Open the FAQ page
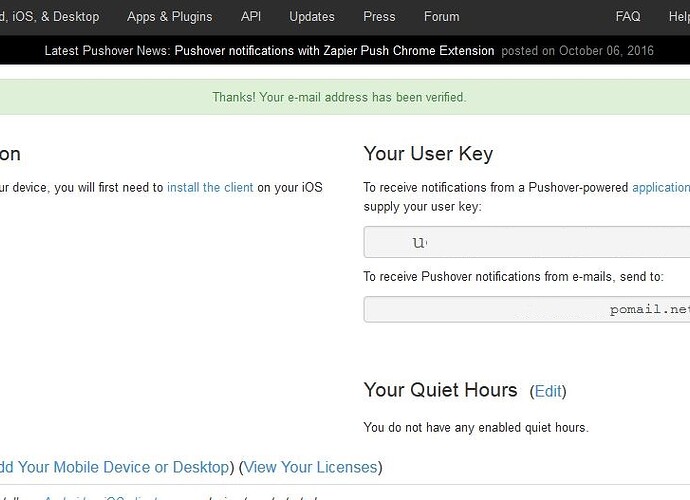This screenshot has height=500, width=690. (628, 17)
